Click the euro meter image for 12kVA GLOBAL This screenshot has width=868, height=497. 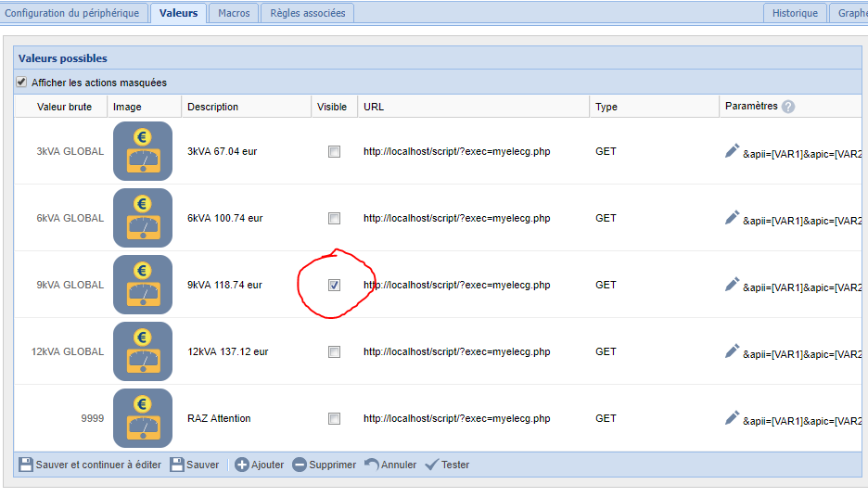pos(143,351)
